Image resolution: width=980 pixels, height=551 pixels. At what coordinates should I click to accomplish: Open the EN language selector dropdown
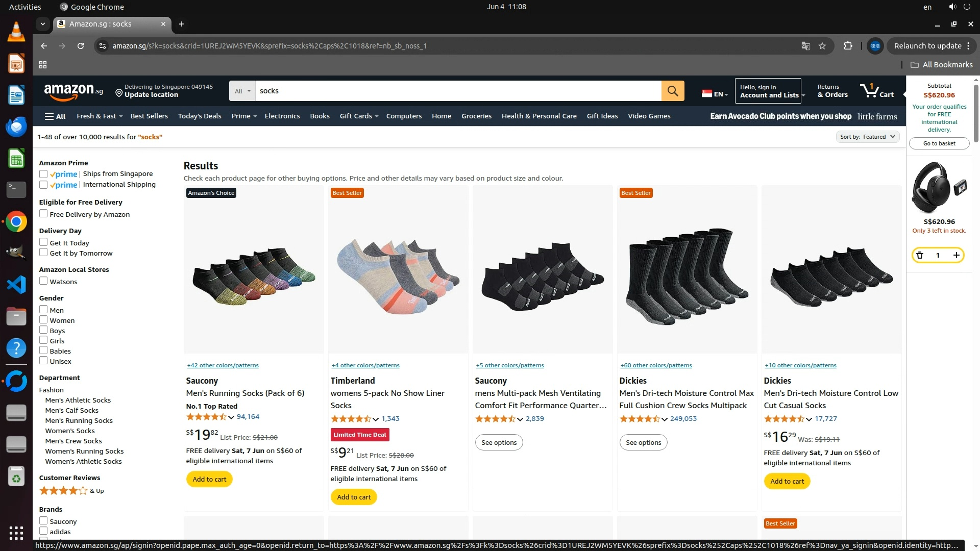click(x=715, y=94)
